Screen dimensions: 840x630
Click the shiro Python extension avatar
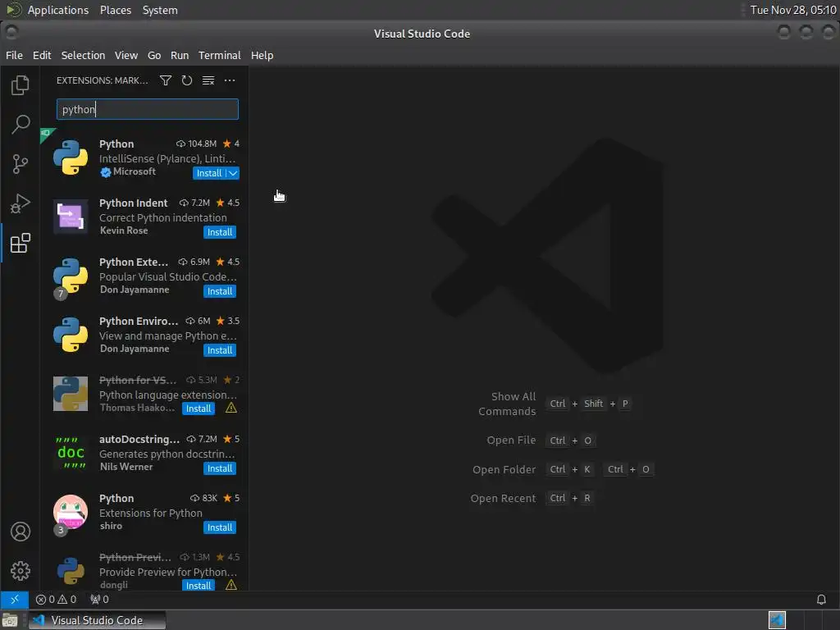pyautogui.click(x=71, y=512)
